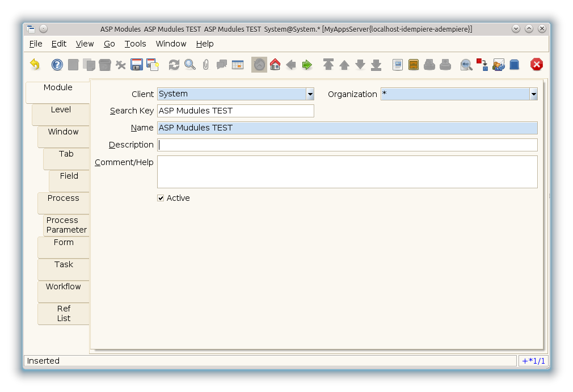573x392 pixels.
Task: Go to the Home menu icon
Action: tap(275, 65)
